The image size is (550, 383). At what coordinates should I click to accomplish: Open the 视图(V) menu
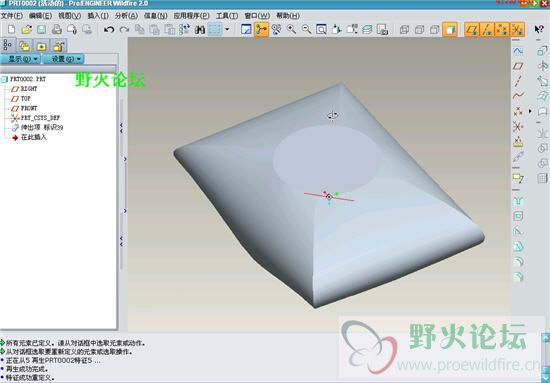[69, 16]
